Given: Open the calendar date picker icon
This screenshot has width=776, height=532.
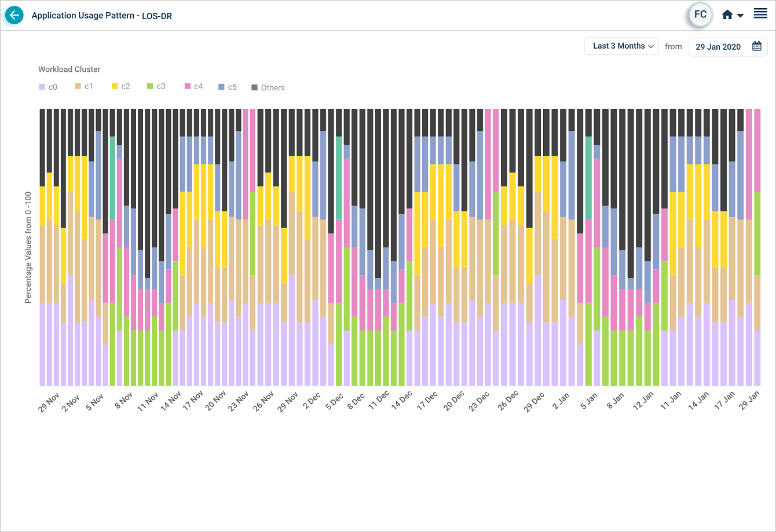Looking at the screenshot, I should (x=756, y=46).
